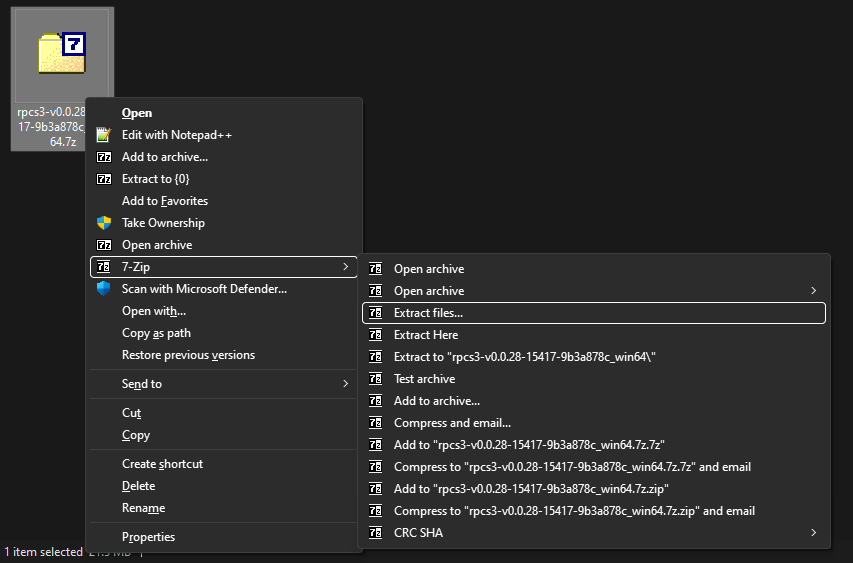Click the 7z icon beside Extract files...
Image resolution: width=853 pixels, height=563 pixels.
(375, 313)
